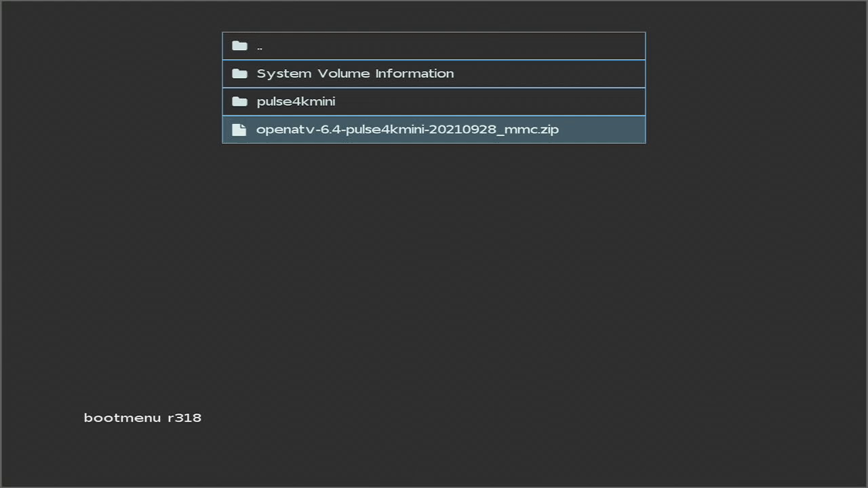Click blank area of the pulse4kmini row

[488, 102]
